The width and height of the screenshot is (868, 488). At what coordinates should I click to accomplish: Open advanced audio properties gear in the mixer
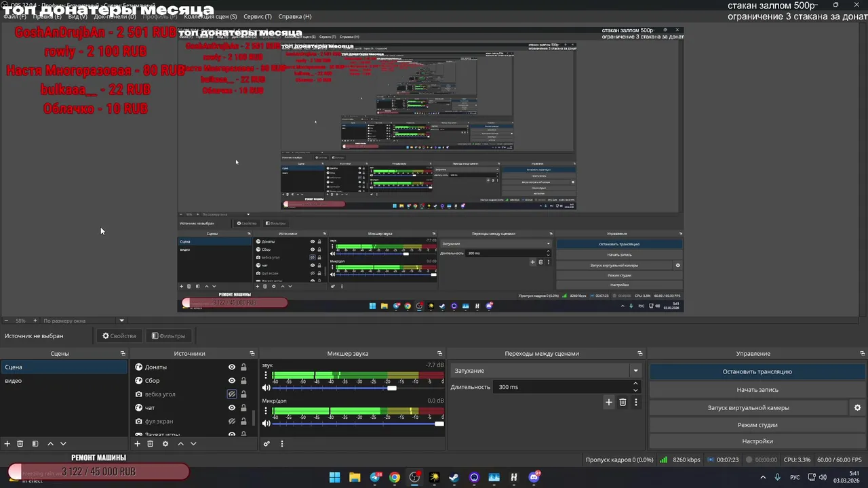click(x=267, y=444)
